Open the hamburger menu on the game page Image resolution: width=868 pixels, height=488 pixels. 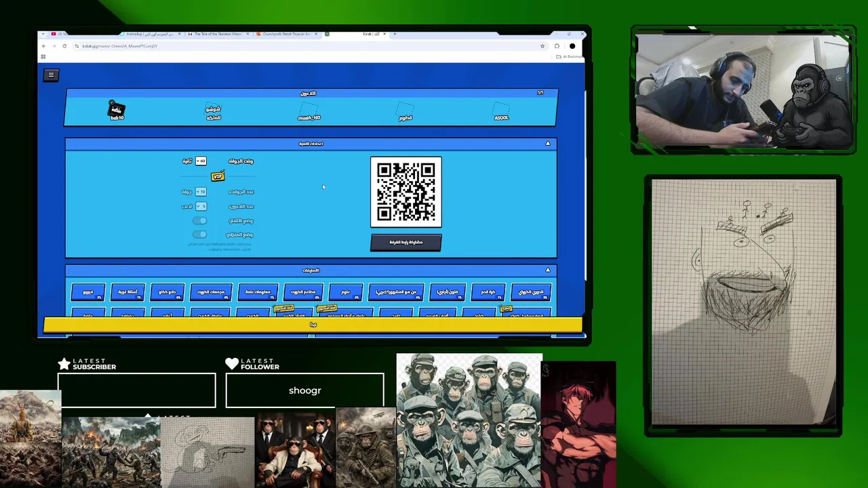(51, 75)
